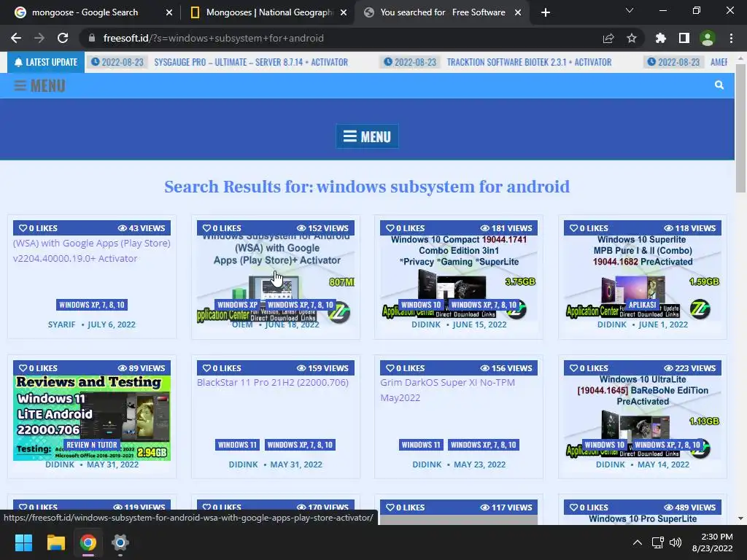Open Settings gear in the taskbar
Viewport: 747px width, 560px height.
pyautogui.click(x=120, y=542)
